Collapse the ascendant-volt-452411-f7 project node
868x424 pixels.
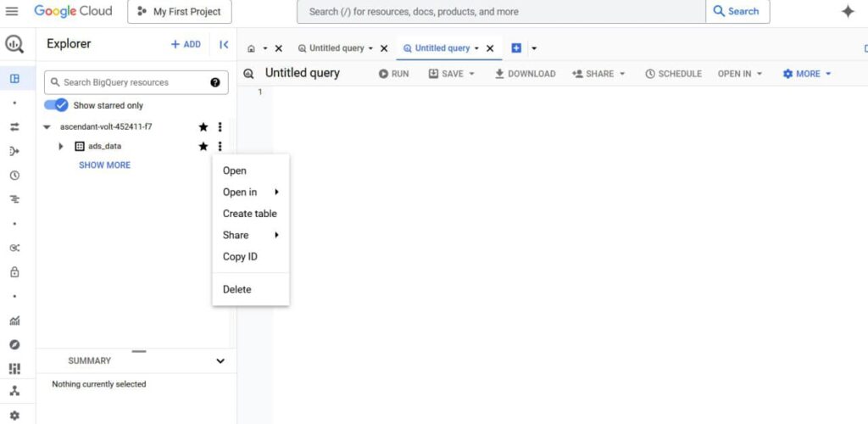click(47, 127)
